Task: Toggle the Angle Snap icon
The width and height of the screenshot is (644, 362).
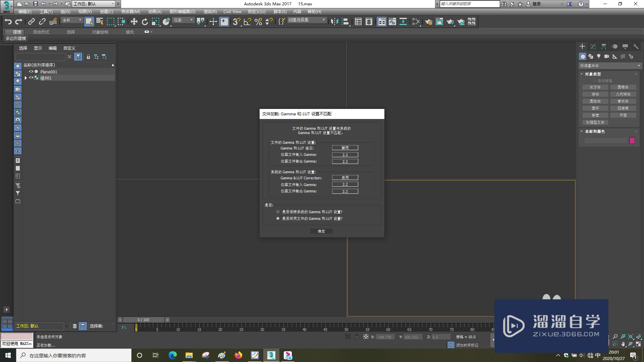Action: click(x=248, y=22)
